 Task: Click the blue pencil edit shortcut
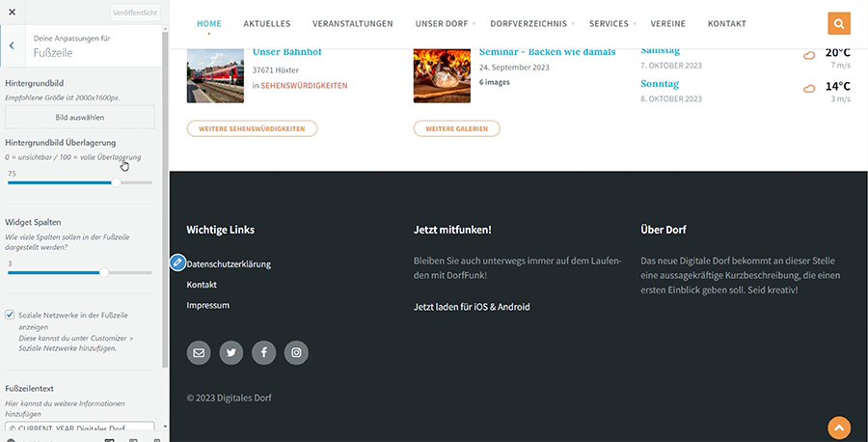[176, 262]
